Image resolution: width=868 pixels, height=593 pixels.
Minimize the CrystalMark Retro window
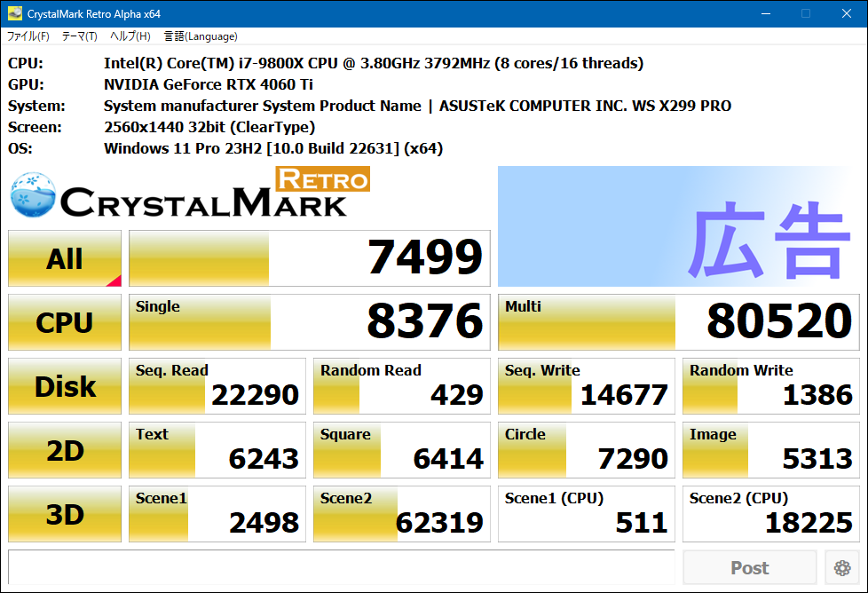(766, 13)
